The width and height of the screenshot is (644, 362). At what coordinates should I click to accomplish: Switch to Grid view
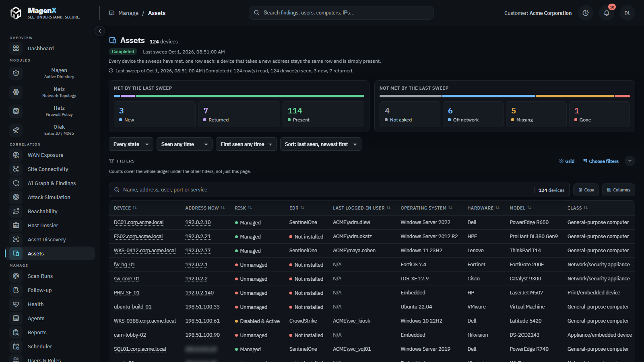(x=567, y=161)
